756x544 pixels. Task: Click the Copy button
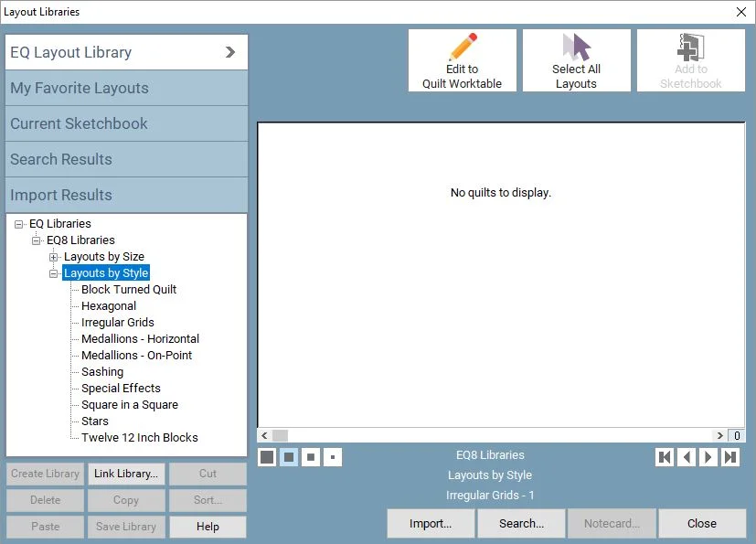(126, 500)
